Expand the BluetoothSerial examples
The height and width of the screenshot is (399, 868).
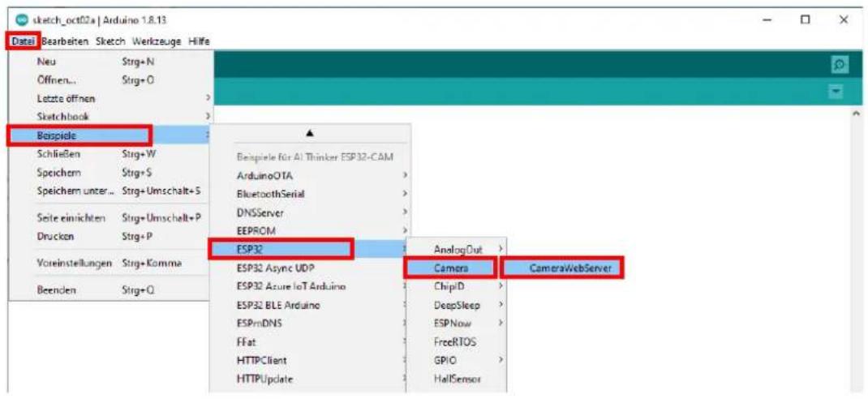click(310, 194)
